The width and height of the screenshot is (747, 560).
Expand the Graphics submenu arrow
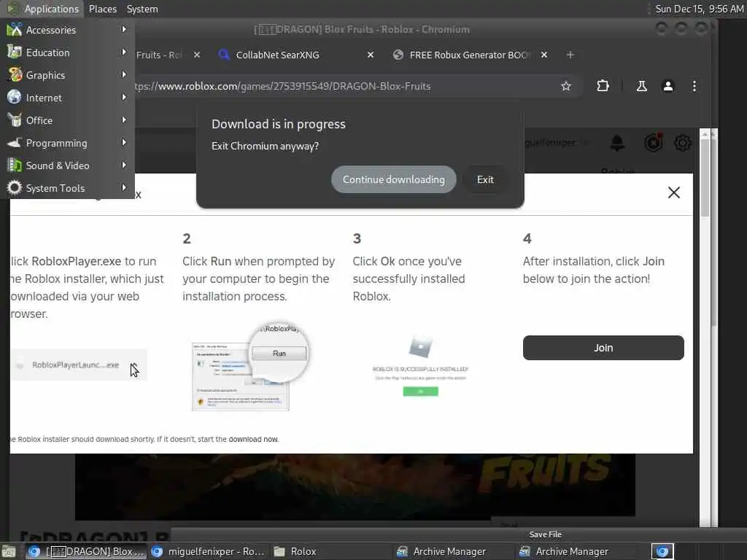coord(124,75)
